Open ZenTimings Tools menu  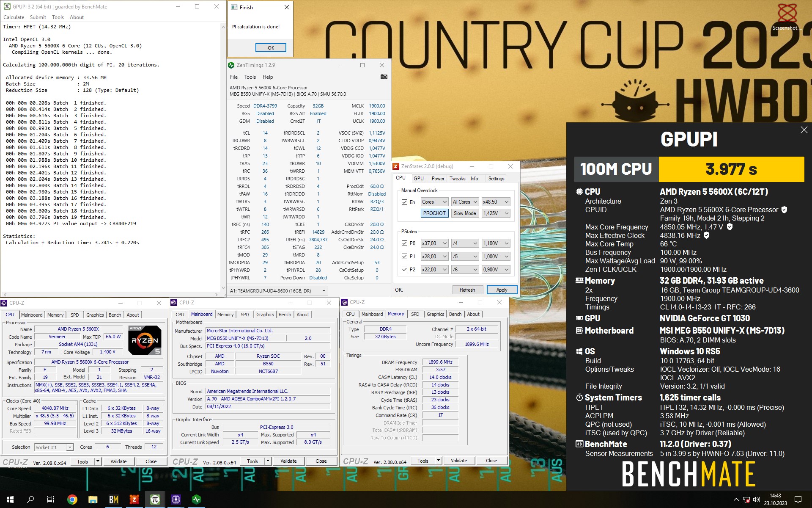pyautogui.click(x=250, y=77)
